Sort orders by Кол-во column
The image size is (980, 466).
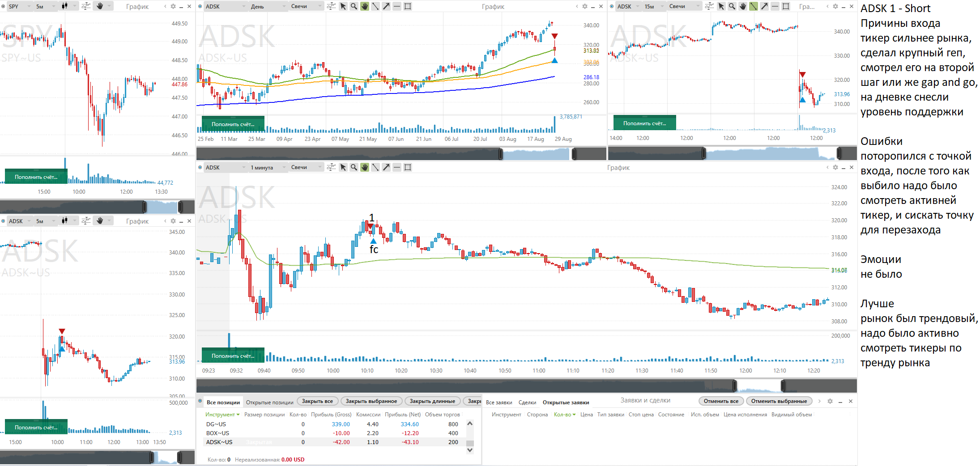565,415
